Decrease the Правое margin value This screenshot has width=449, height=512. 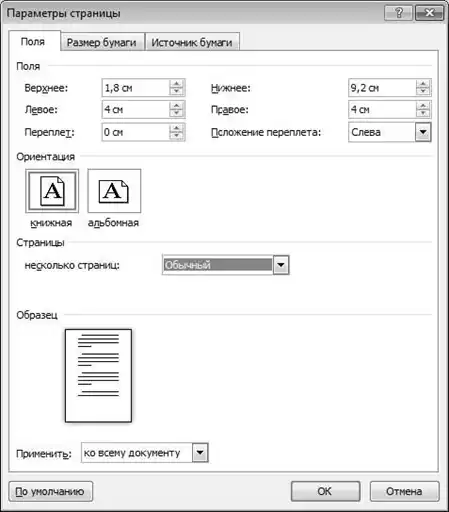(423, 113)
